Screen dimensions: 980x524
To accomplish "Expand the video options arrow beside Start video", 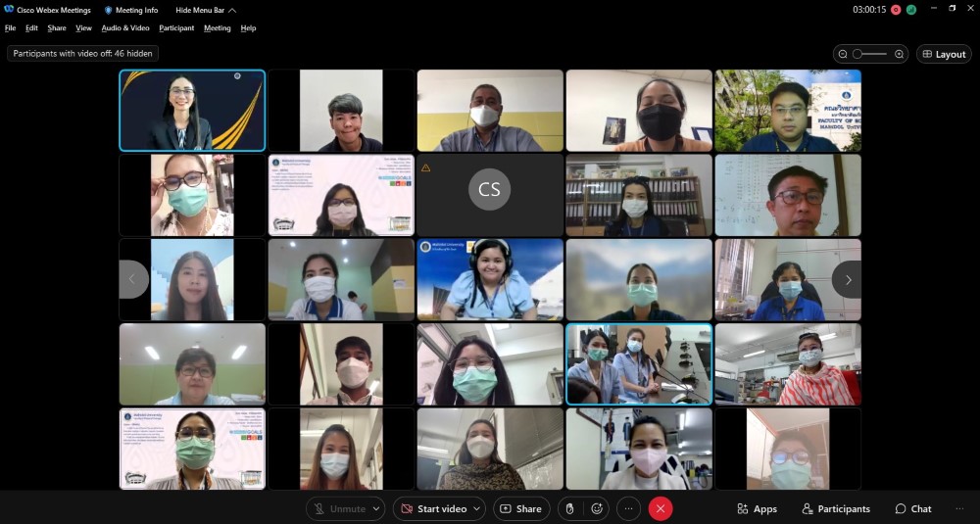I will [477, 508].
